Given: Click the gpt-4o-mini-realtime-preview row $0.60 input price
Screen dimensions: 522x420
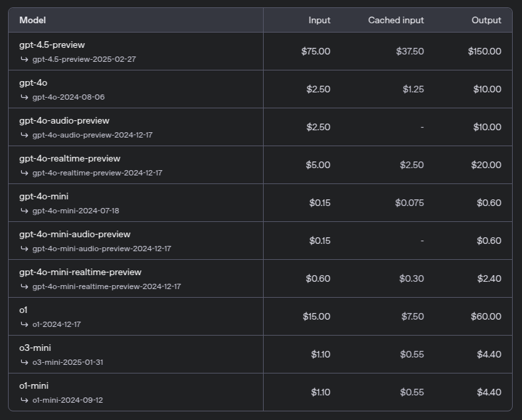Looking at the screenshot, I should pos(318,279).
